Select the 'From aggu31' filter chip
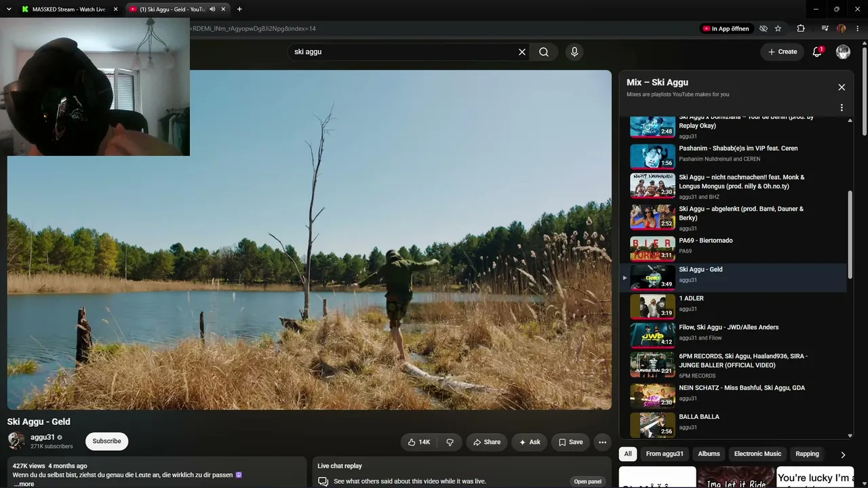Screen dimensions: 868x488 tap(665, 454)
